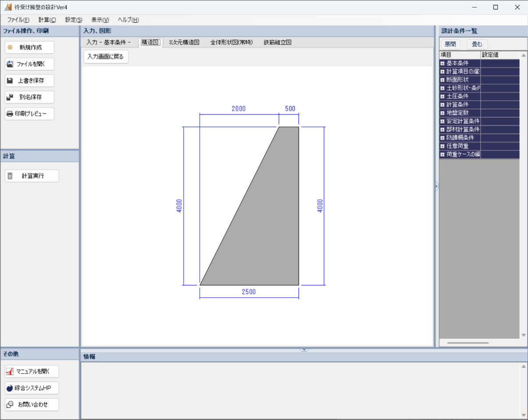Expand the 計算条件 row
Screen dimensions: 528x420
pos(442,105)
